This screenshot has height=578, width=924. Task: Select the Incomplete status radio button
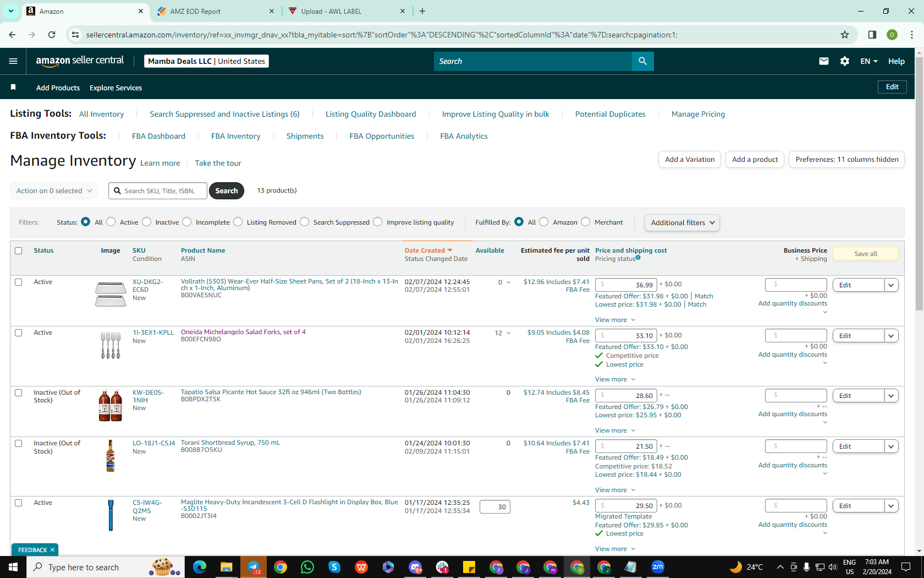pyautogui.click(x=187, y=222)
